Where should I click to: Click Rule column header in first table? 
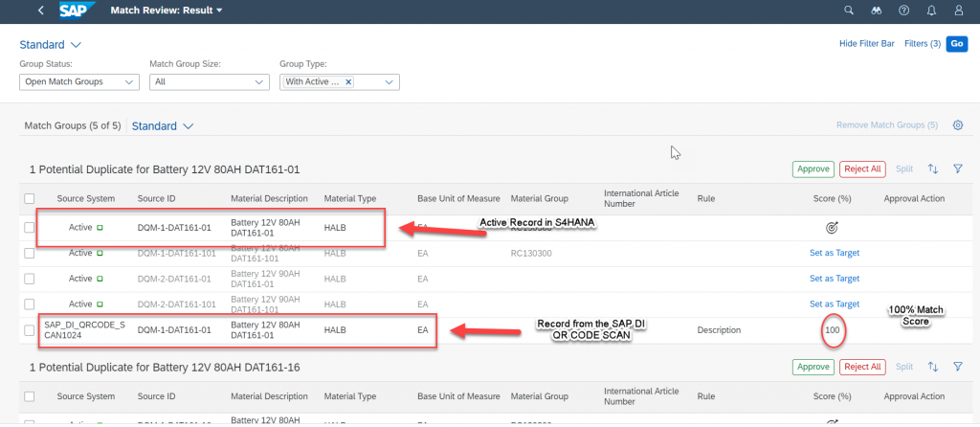pyautogui.click(x=705, y=199)
